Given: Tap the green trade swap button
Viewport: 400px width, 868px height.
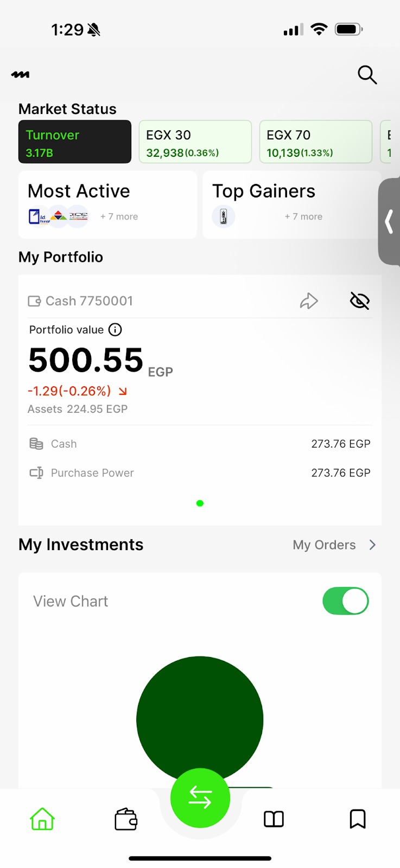Looking at the screenshot, I should pos(200,797).
